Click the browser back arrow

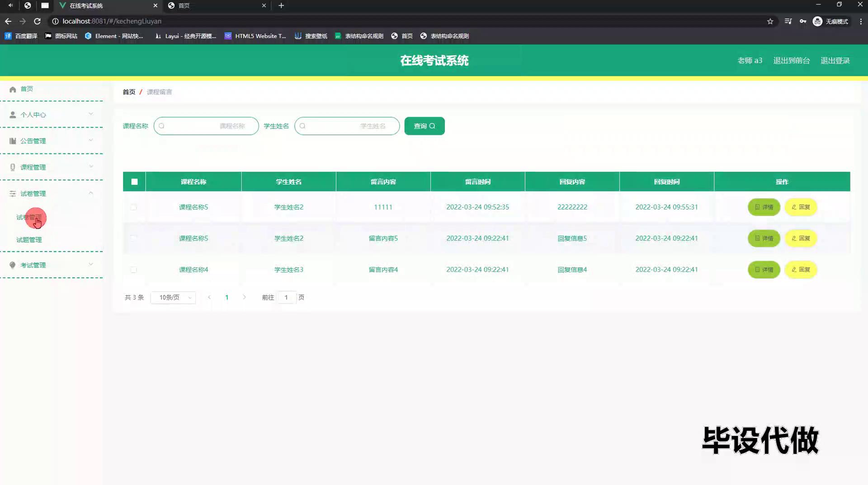[8, 21]
